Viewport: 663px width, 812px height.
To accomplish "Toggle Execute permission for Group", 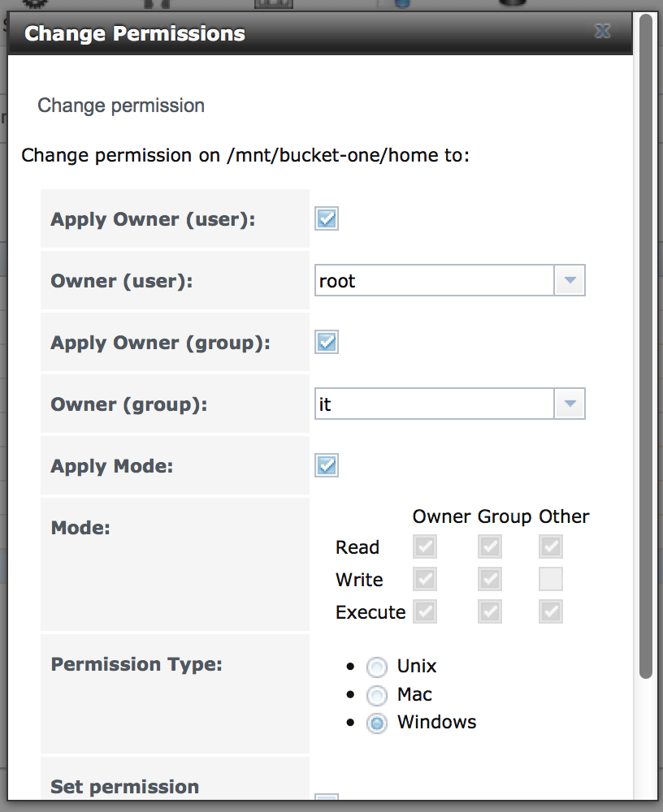I will [x=489, y=611].
